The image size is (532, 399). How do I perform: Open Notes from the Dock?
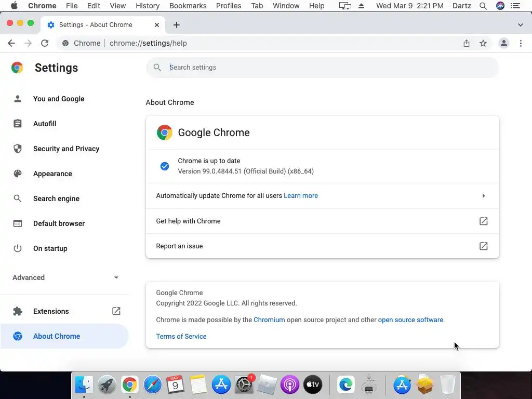click(198, 384)
